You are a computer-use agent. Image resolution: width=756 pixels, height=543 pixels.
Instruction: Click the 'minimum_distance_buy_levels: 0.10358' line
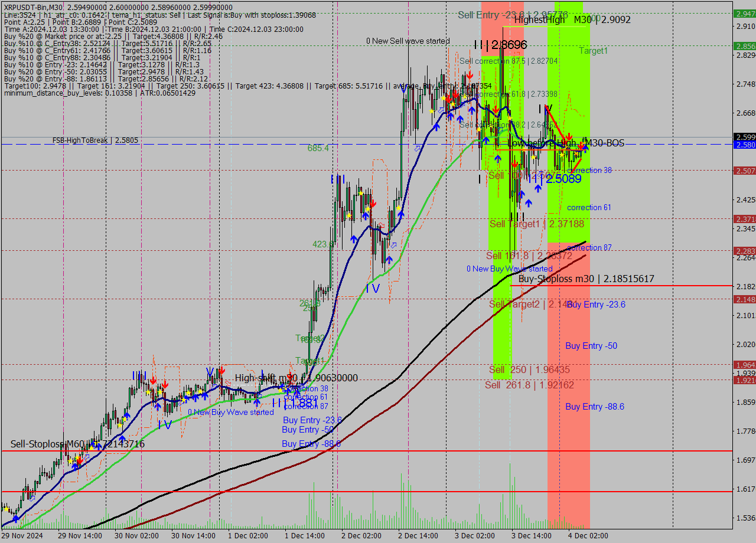tap(99, 93)
